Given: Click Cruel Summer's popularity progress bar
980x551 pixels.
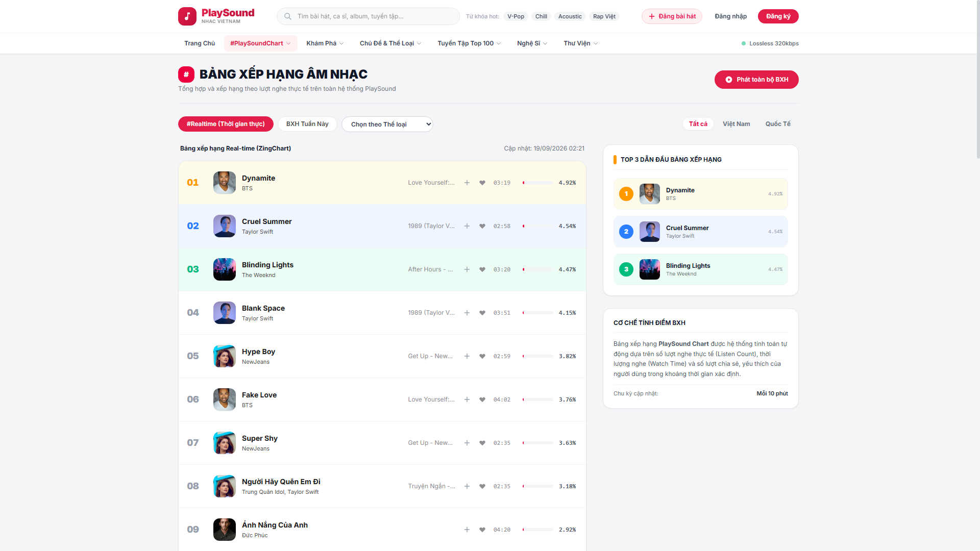Looking at the screenshot, I should (537, 226).
